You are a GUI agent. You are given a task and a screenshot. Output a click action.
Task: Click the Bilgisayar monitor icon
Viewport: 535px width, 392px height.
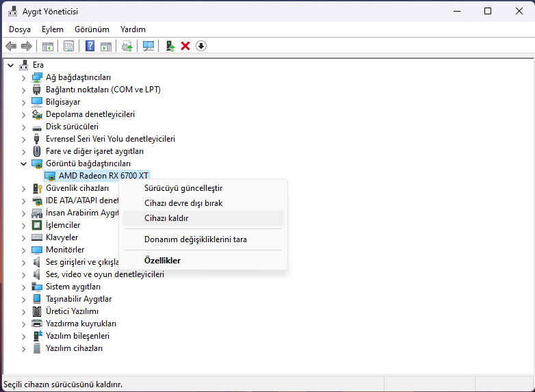[x=37, y=102]
